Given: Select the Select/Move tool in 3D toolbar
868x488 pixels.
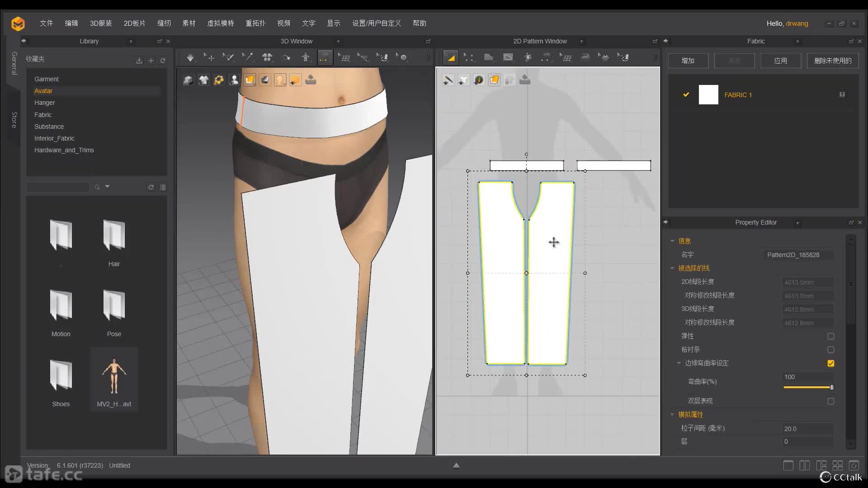Looking at the screenshot, I should pos(209,57).
